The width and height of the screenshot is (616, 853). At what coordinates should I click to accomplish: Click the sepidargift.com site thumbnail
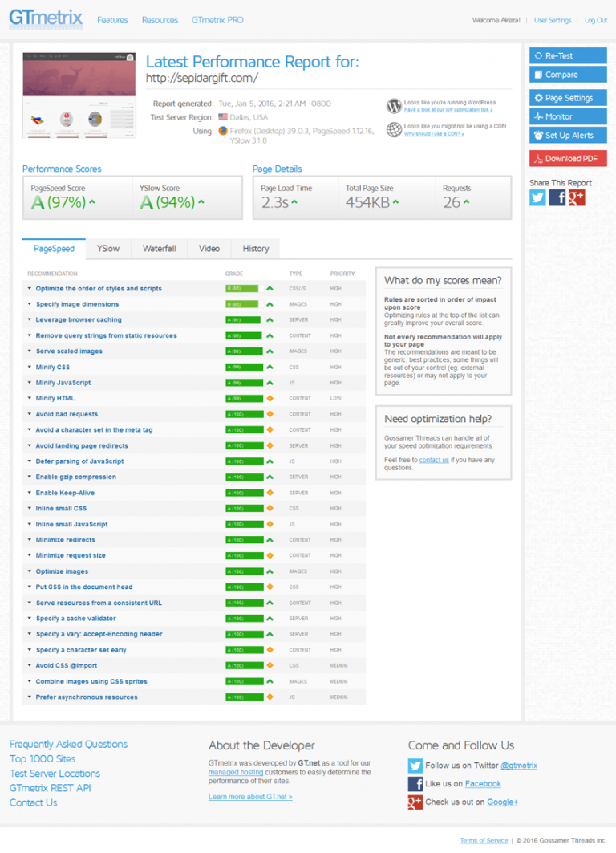click(79, 95)
